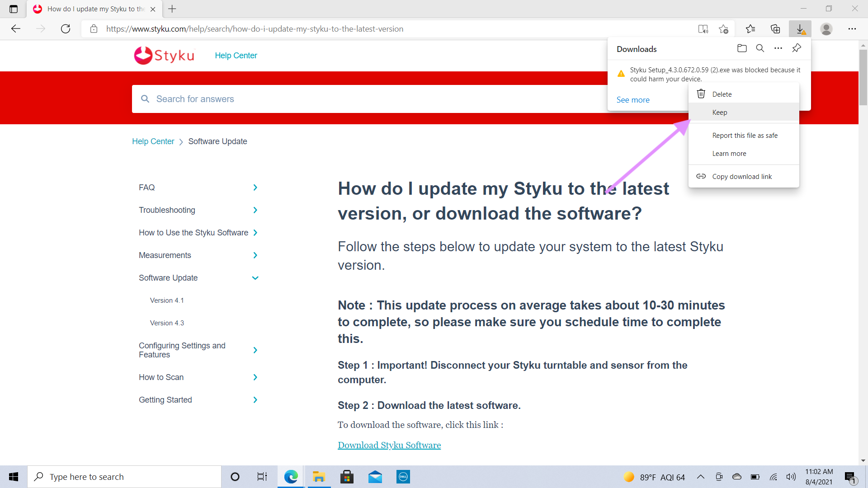Open Task View on taskbar

pyautogui.click(x=262, y=477)
